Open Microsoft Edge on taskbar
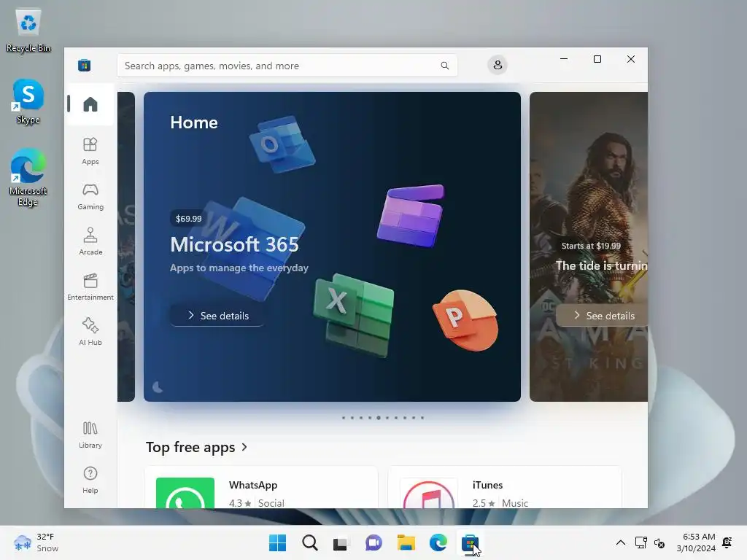Viewport: 747px width, 560px height. [x=438, y=542]
